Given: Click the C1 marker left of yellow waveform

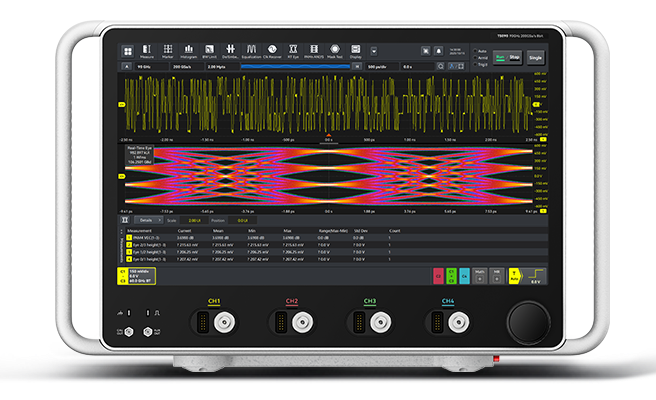Looking at the screenshot, I should [122, 104].
